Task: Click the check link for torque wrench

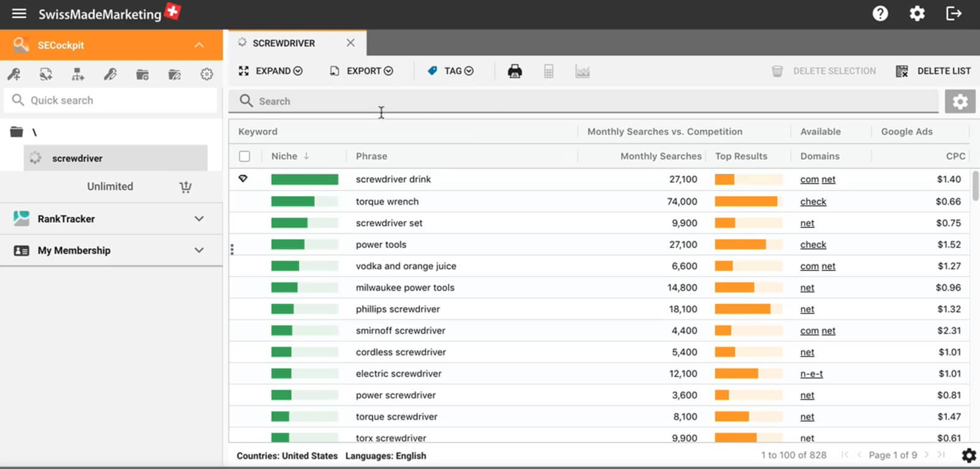Action: coord(813,202)
